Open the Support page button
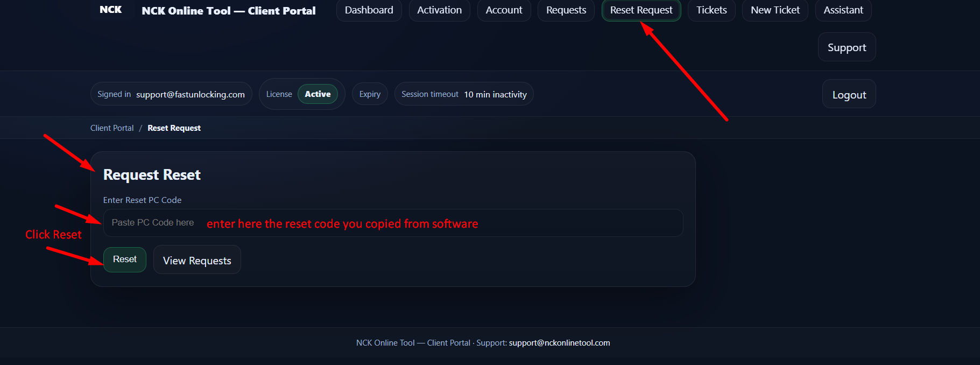The height and width of the screenshot is (365, 980). click(x=847, y=47)
